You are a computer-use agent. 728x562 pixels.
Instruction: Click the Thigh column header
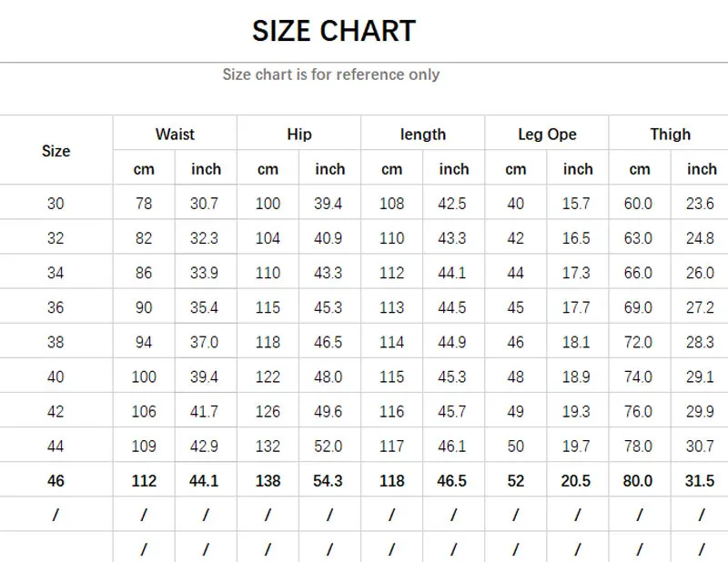tap(670, 135)
